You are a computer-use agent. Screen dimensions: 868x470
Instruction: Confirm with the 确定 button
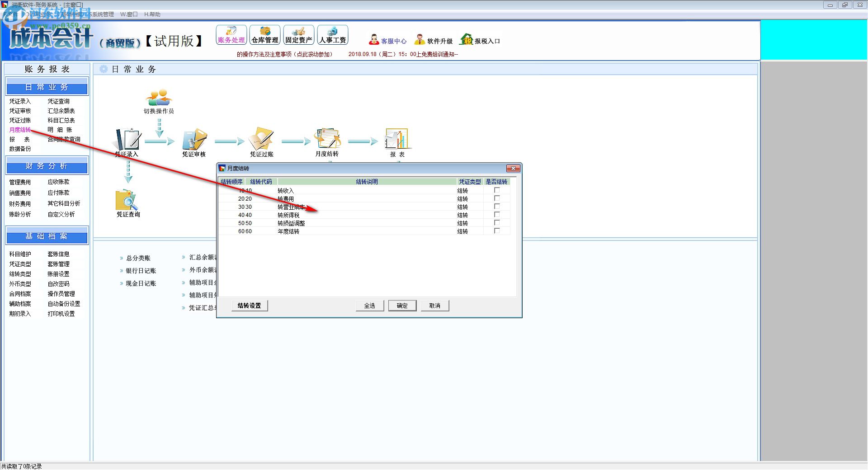click(x=402, y=305)
